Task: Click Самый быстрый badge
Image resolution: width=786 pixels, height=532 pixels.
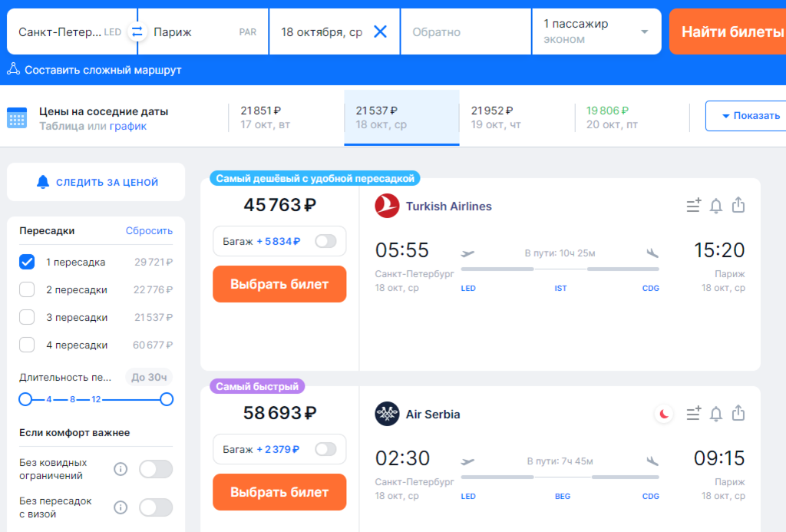Action: pos(257,387)
